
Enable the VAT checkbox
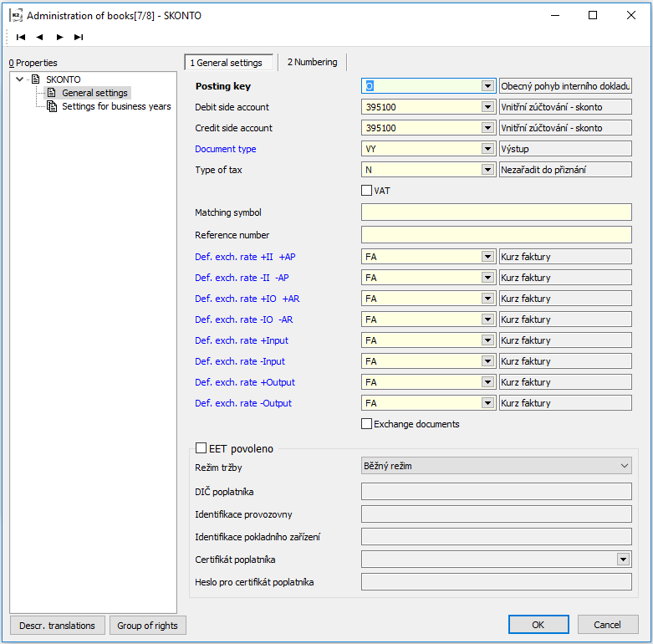coord(366,191)
